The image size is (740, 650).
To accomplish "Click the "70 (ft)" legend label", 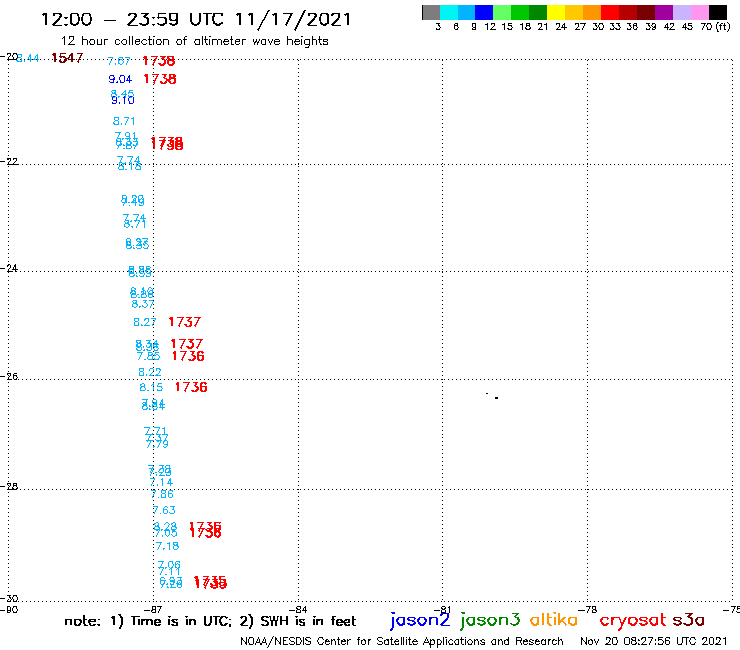I will pos(715,27).
